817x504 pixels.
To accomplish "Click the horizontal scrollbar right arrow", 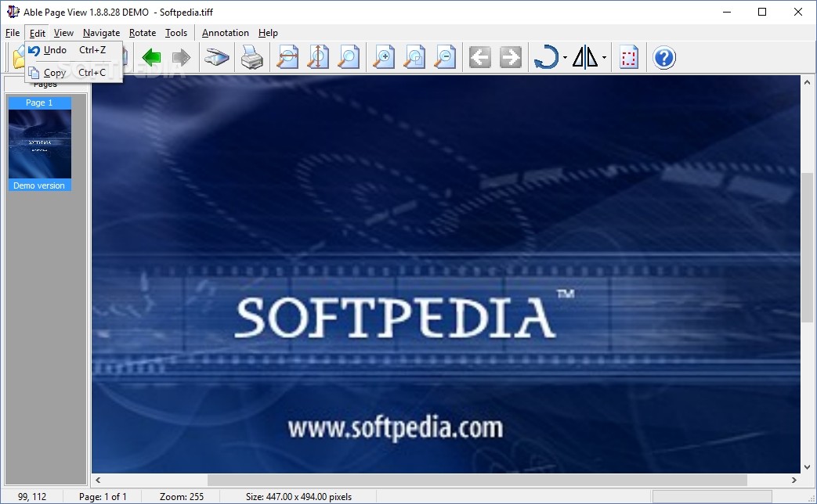I will click(x=794, y=480).
